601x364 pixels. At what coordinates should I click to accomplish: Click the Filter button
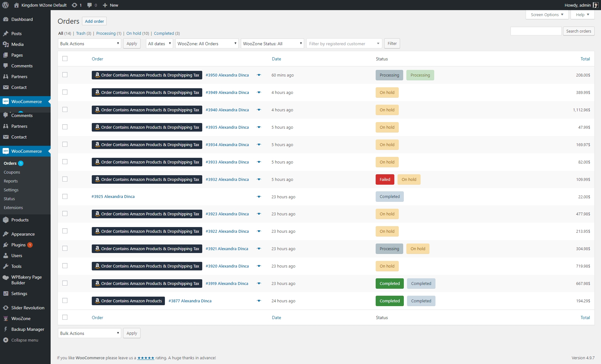[x=392, y=44]
